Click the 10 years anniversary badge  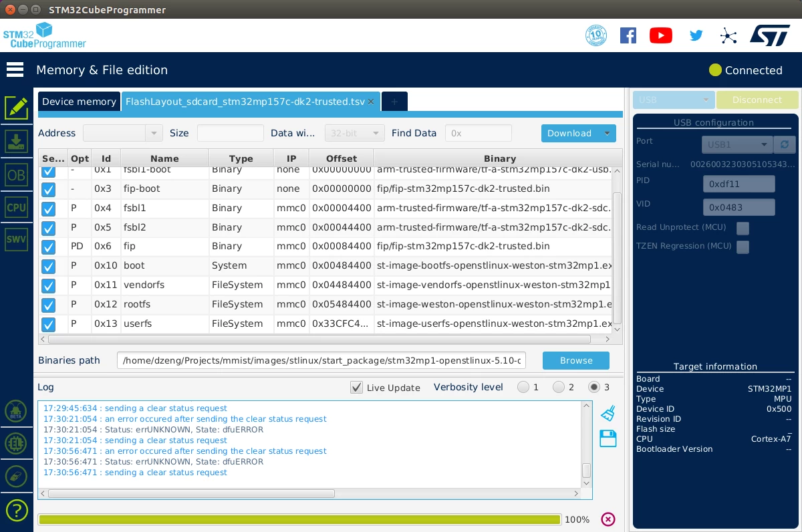click(596, 35)
